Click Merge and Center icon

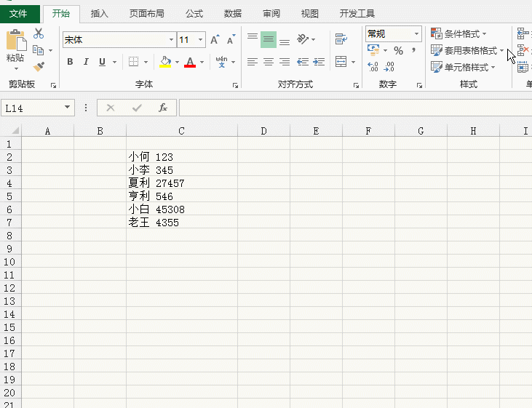[x=341, y=62]
